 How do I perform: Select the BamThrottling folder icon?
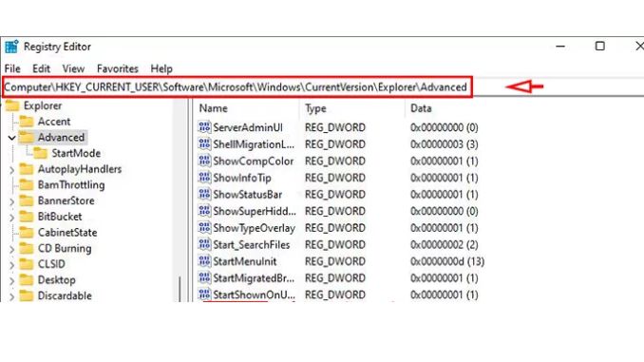(27, 185)
